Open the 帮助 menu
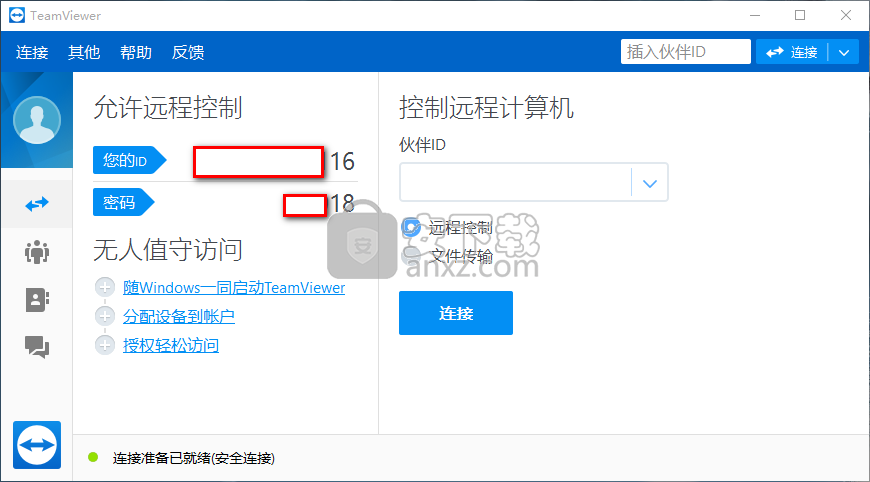Image resolution: width=870 pixels, height=482 pixels. (x=136, y=52)
